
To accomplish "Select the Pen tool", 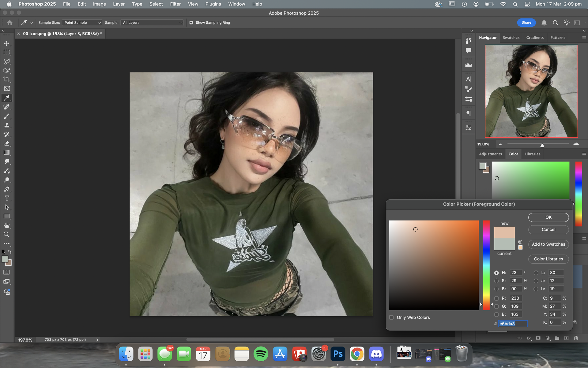I will (6, 189).
